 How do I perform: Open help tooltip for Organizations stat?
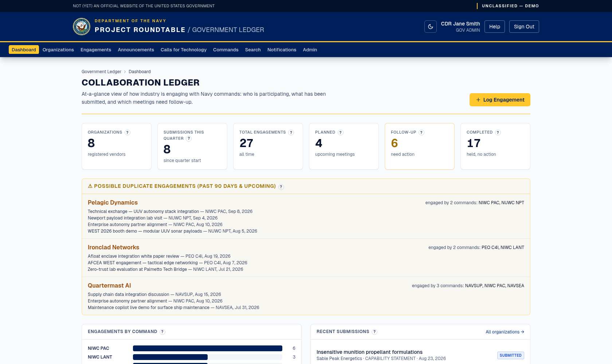pyautogui.click(x=127, y=132)
